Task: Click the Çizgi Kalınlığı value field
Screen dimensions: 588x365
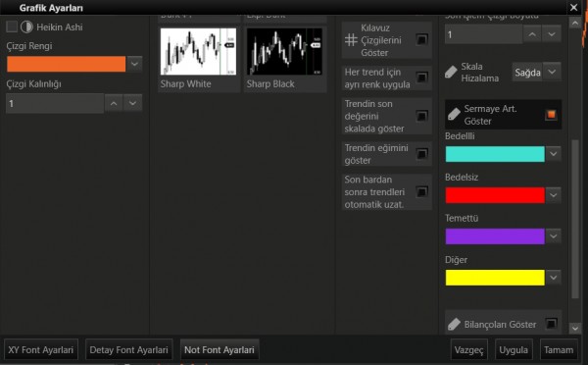Action: (x=55, y=103)
